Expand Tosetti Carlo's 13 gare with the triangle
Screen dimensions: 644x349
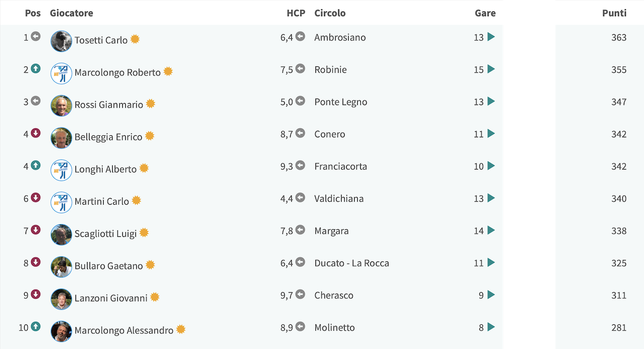(x=491, y=37)
